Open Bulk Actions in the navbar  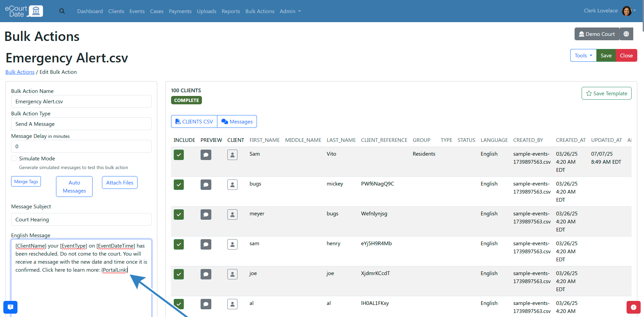(x=260, y=11)
